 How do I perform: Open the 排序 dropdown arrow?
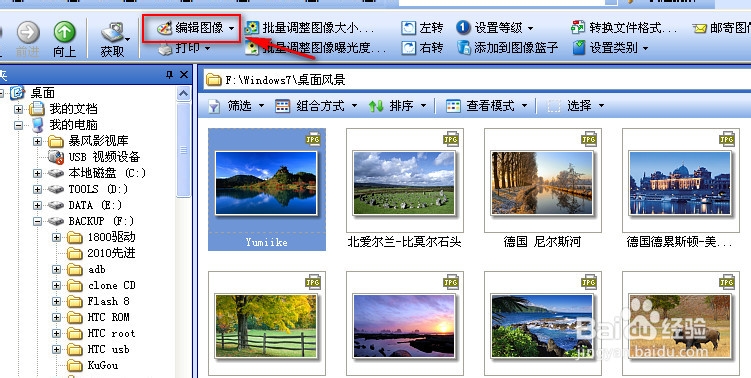tap(423, 106)
